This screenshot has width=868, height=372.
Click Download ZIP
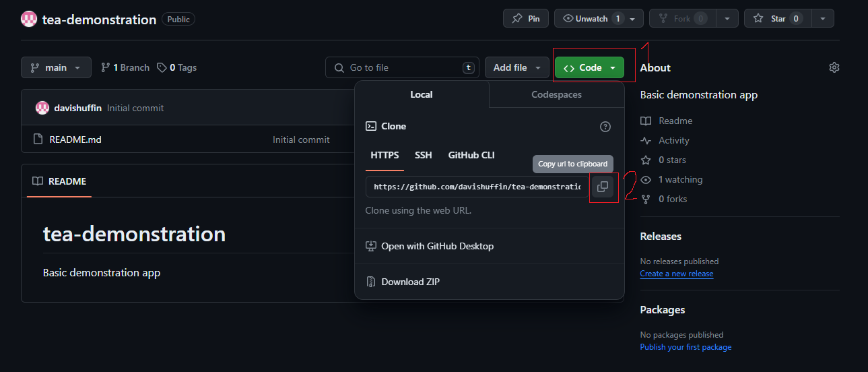[410, 282]
